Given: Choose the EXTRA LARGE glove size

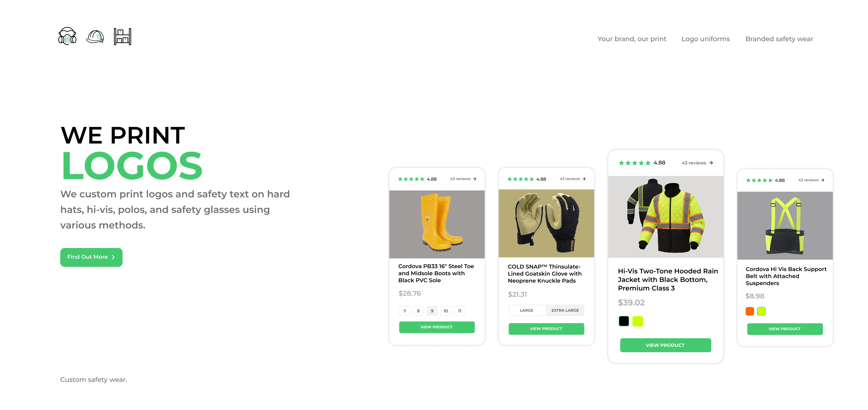Looking at the screenshot, I should point(565,310).
